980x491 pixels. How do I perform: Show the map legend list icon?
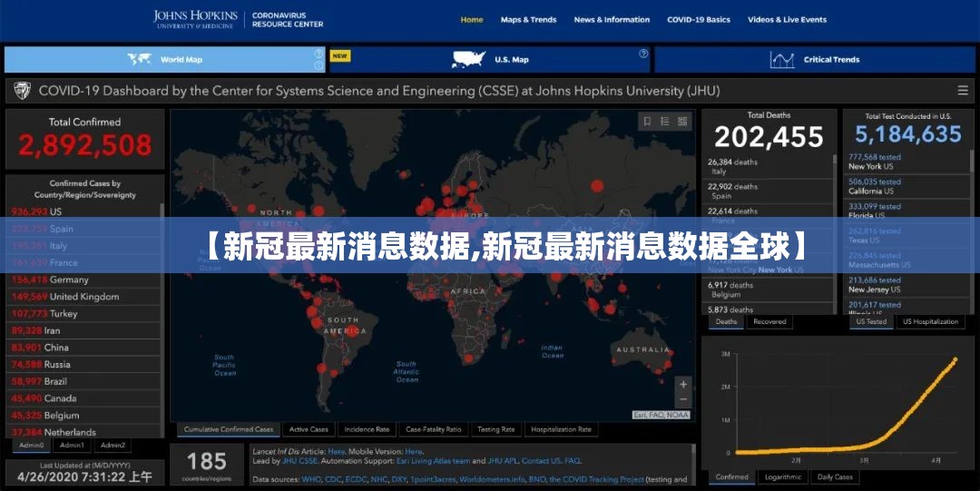(665, 122)
